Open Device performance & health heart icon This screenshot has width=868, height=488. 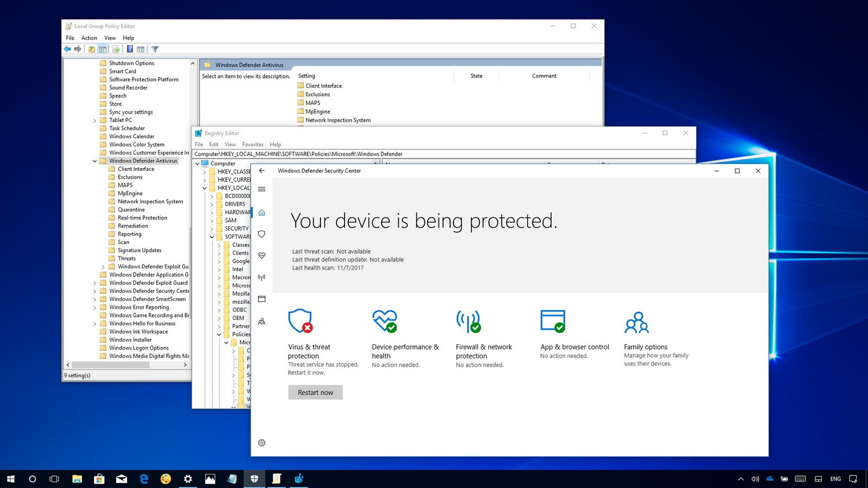(262, 255)
